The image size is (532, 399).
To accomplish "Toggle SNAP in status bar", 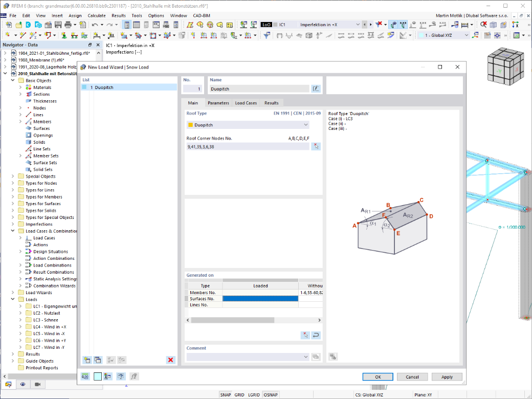I will [x=225, y=395].
